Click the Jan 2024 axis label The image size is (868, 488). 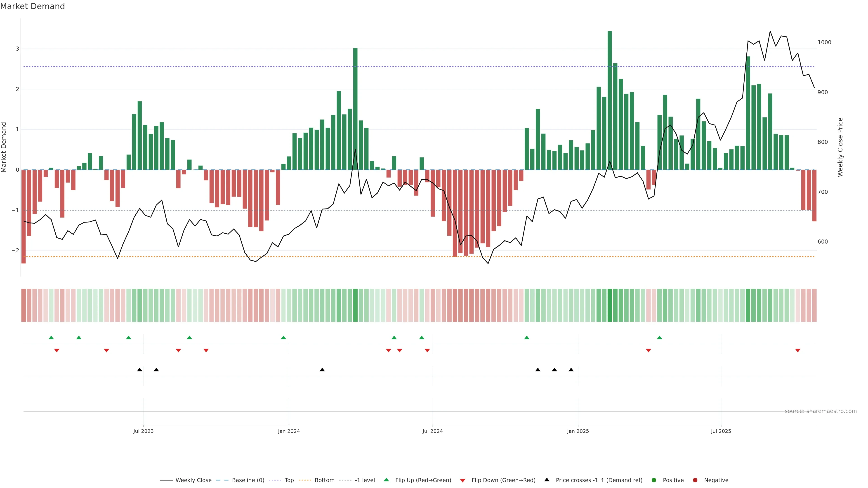[x=289, y=431]
